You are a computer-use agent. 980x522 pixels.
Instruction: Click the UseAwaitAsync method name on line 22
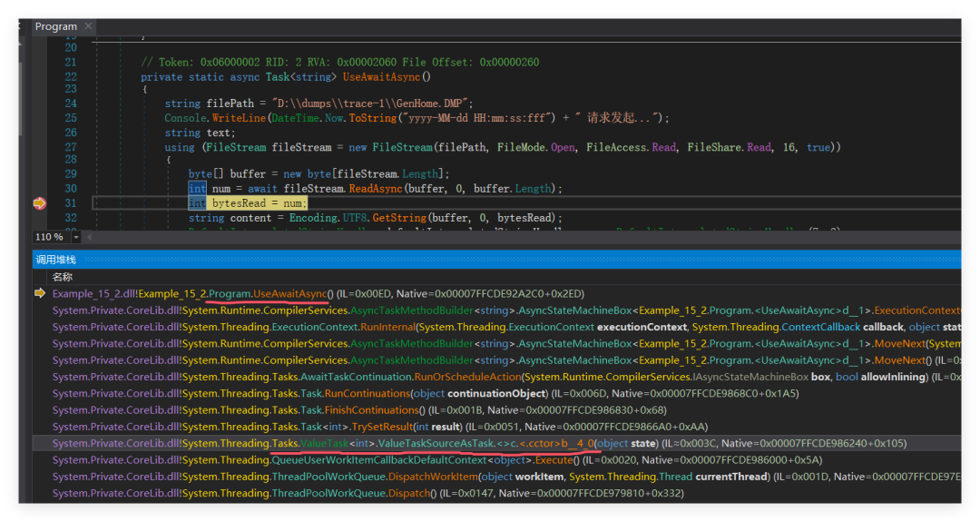pos(380,77)
